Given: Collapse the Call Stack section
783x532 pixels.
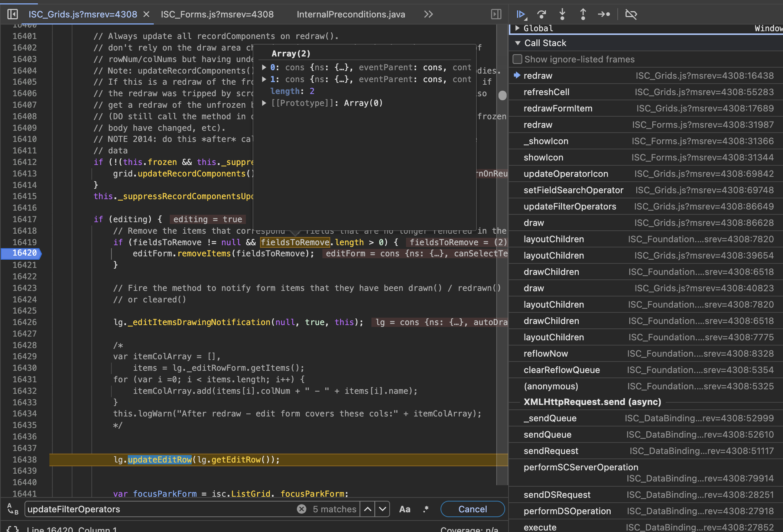Looking at the screenshot, I should point(517,43).
